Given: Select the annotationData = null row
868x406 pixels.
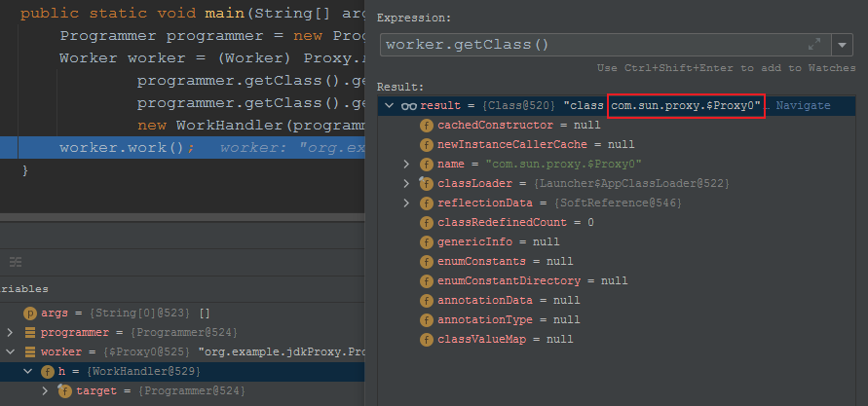Looking at the screenshot, I should tap(617, 300).
